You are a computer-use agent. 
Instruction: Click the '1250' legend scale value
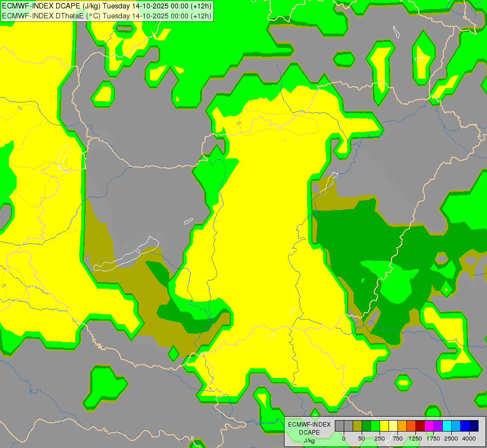(x=415, y=439)
